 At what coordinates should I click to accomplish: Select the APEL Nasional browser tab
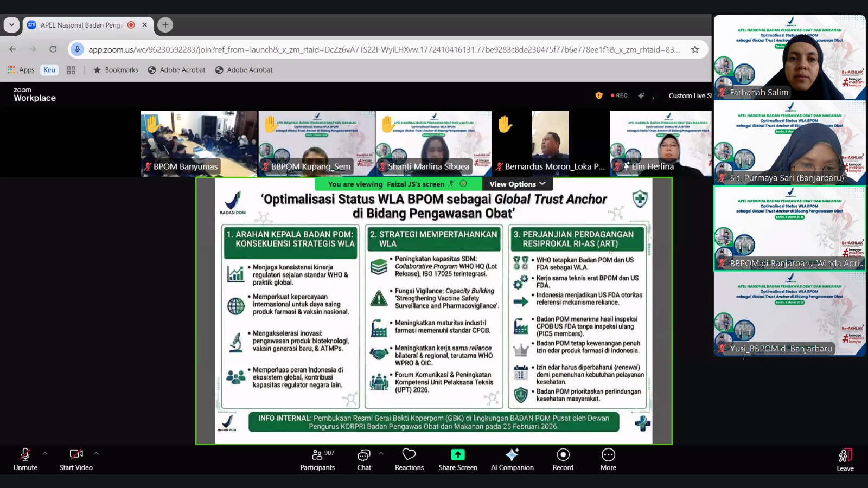click(81, 25)
